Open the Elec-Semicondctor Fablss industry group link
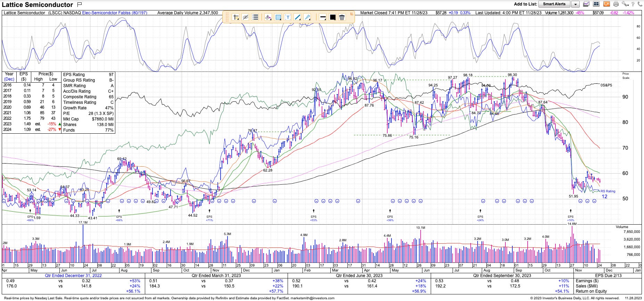The height and width of the screenshot is (301, 644). 114,13
